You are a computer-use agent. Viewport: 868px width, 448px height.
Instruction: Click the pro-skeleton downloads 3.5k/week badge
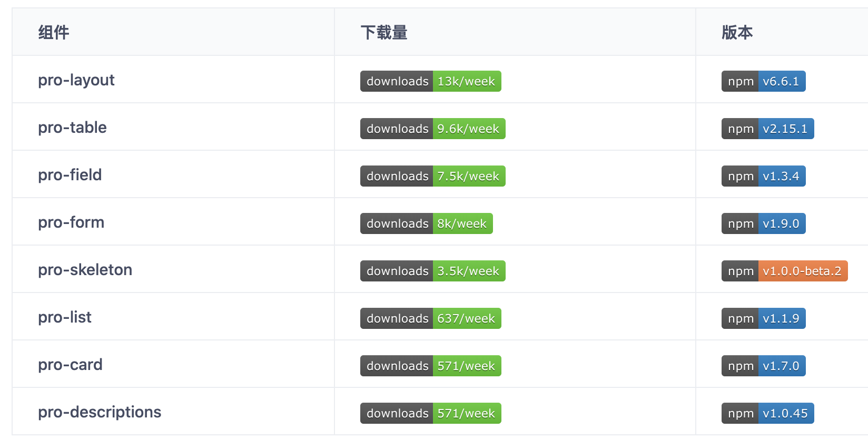(x=432, y=271)
